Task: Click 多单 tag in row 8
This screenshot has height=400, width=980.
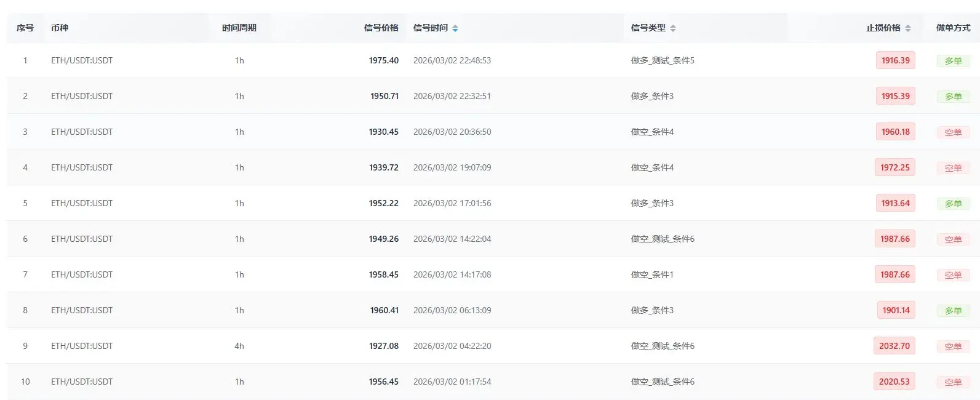Action: 953,311
